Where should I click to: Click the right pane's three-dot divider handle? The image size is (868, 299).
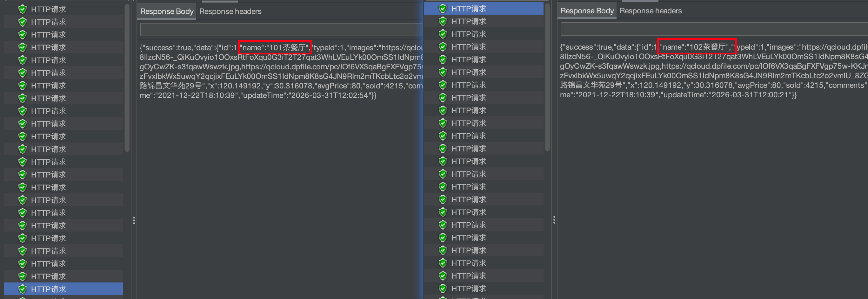coord(554,220)
